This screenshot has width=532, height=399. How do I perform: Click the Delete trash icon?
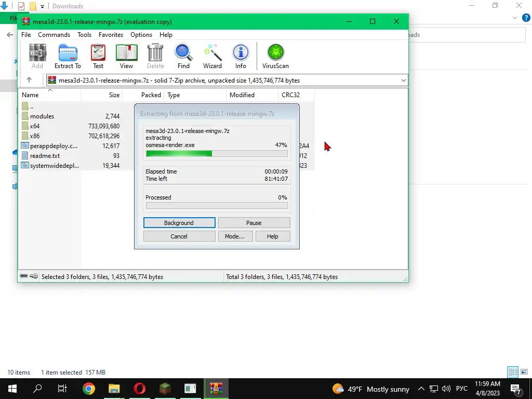[155, 56]
